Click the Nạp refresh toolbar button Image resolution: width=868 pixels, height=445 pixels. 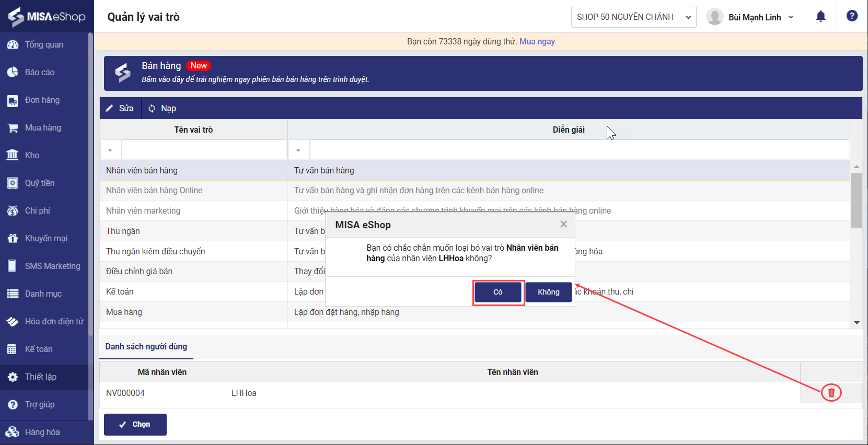pyautogui.click(x=162, y=108)
